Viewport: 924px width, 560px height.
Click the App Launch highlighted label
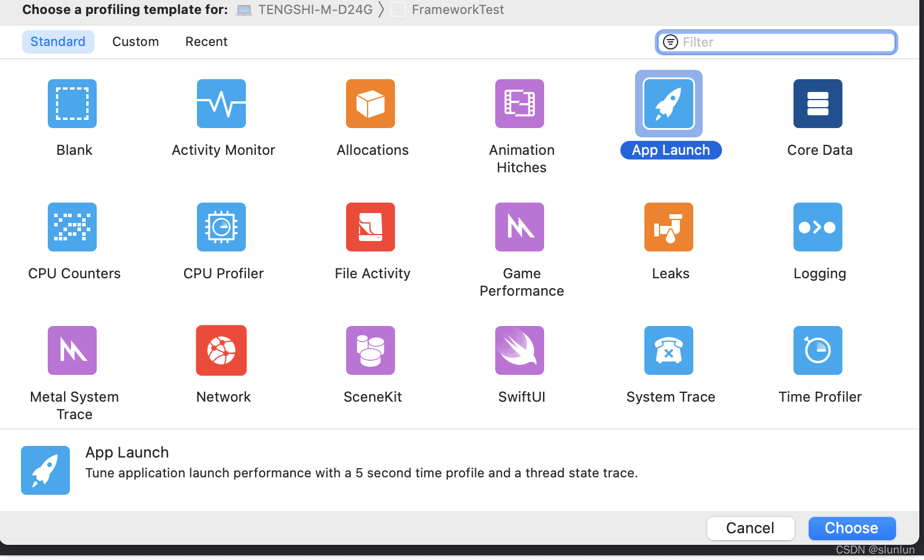coord(671,150)
